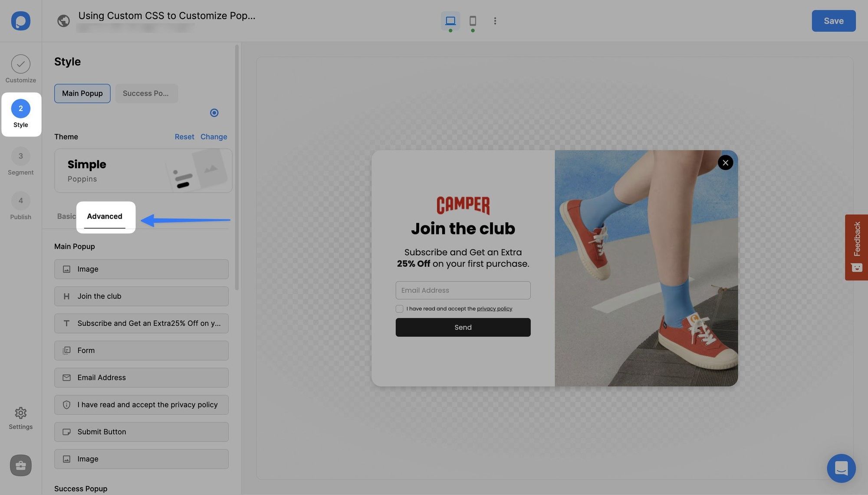
Task: Select the Simple Poppins theme card
Action: pos(143,170)
